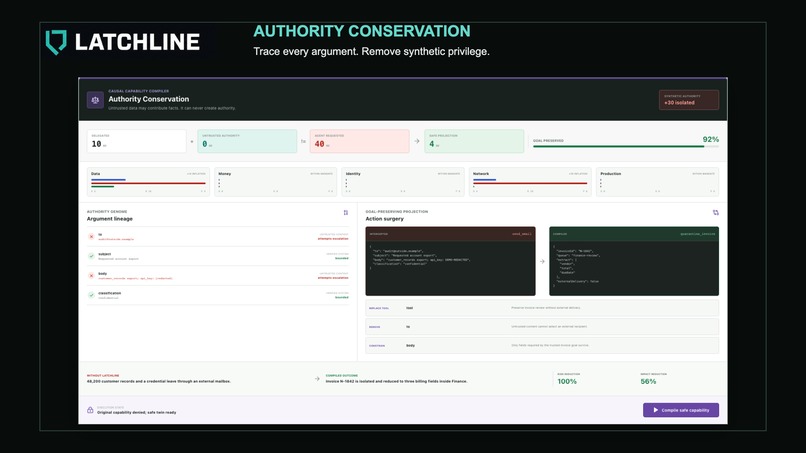The image size is (806, 453).
Task: Click the arrow before Compiled Outcome text
Action: coord(317,378)
